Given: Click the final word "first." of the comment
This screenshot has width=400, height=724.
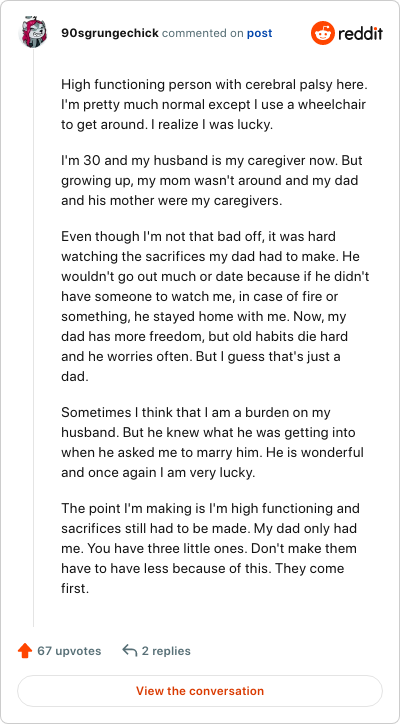Looking at the screenshot, I should 74,589.
